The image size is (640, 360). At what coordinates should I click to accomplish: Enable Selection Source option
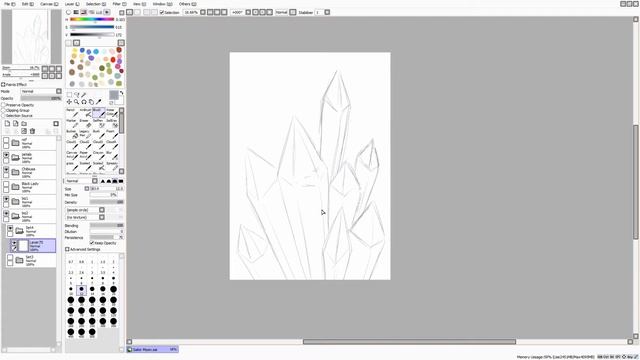tap(3, 116)
